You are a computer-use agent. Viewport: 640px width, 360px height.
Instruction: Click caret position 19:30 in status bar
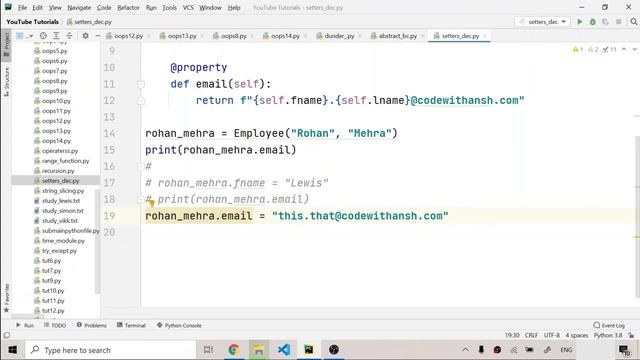point(512,335)
